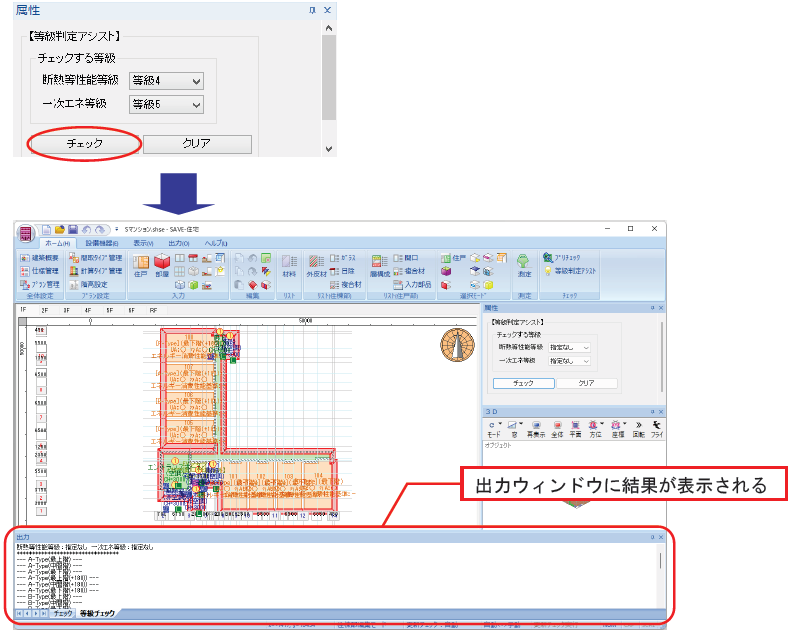791x632 pixels.
Task: Click the large クリア button
Action: pyautogui.click(x=197, y=144)
